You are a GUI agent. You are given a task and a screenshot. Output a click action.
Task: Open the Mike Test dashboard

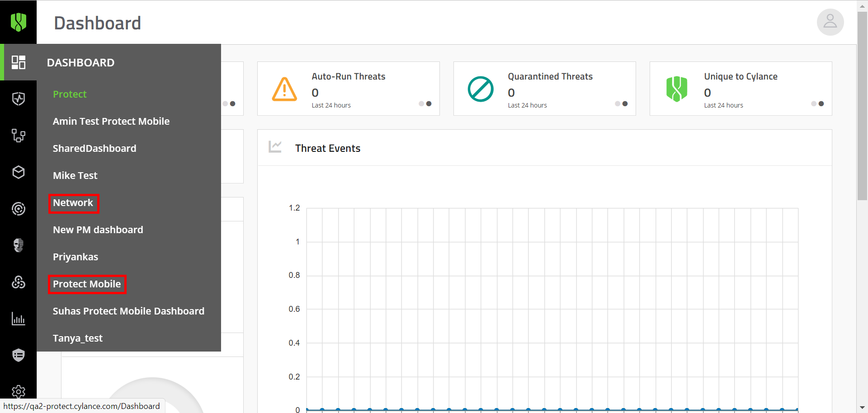pos(75,175)
